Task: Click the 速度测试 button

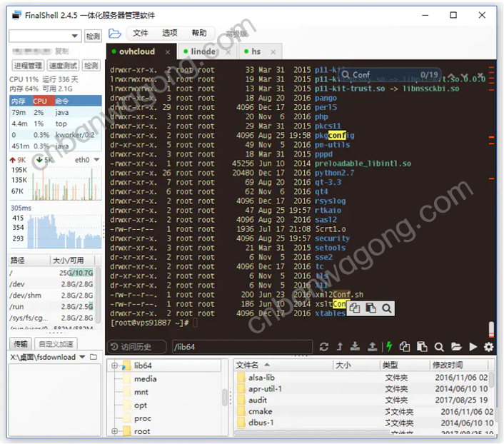Action: [x=63, y=66]
